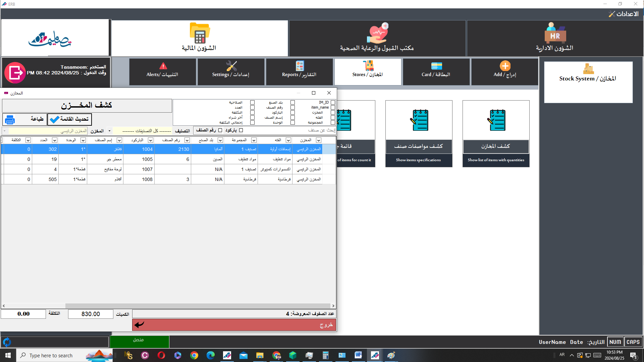Open the Financial Affairs calculator folder module
The image size is (644, 362).
click(200, 38)
